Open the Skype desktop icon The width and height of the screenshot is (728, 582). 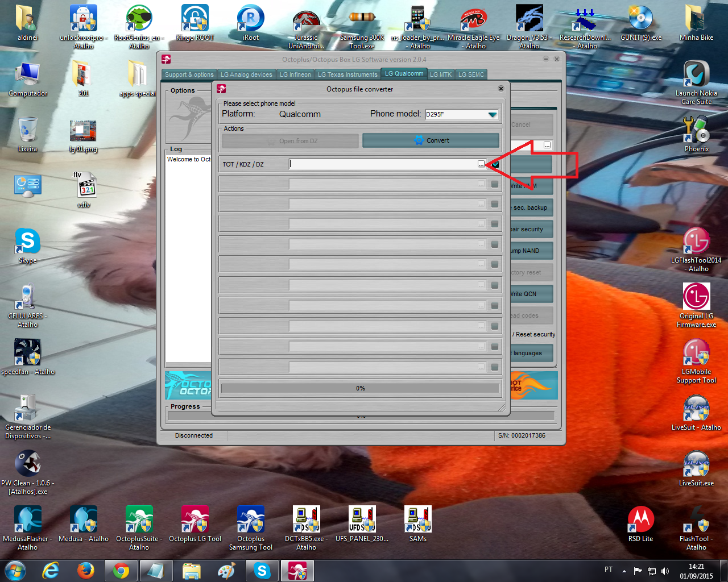pyautogui.click(x=27, y=246)
